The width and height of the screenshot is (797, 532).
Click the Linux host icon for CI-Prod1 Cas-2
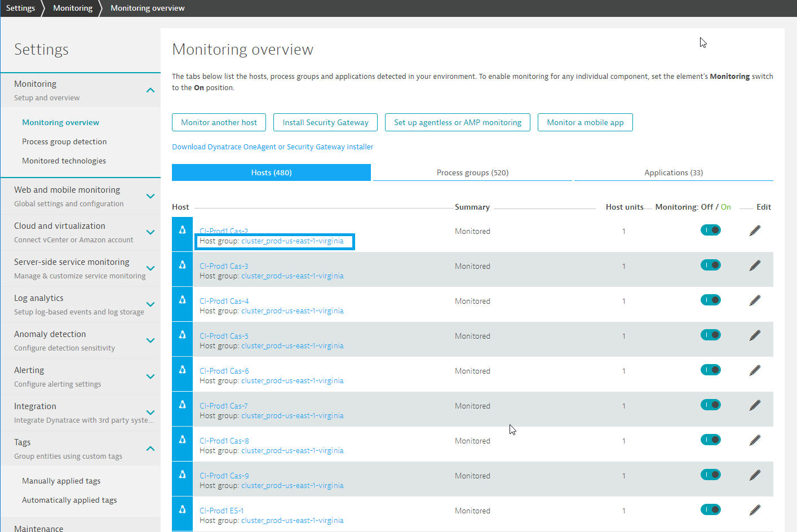pos(182,230)
